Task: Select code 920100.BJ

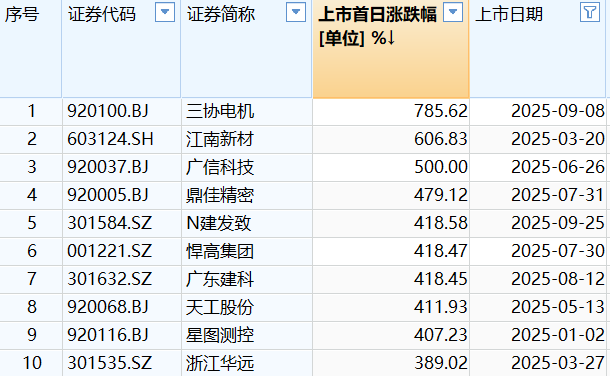Action: (108, 111)
